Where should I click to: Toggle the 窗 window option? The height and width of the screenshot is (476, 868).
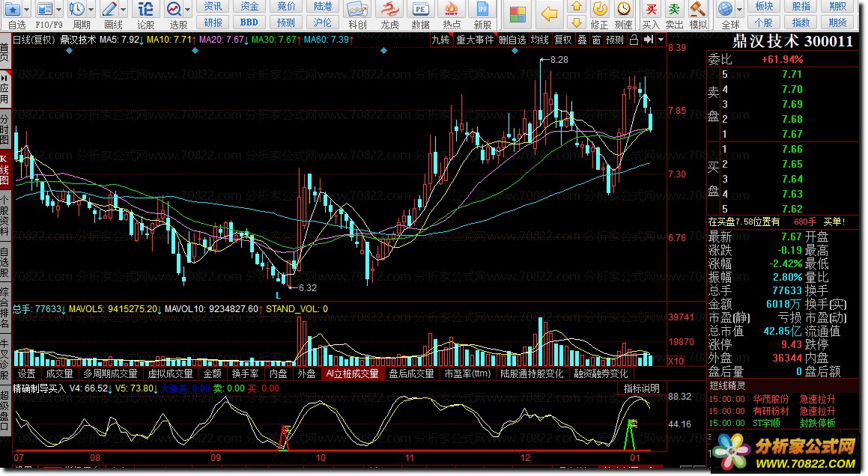tap(596, 40)
